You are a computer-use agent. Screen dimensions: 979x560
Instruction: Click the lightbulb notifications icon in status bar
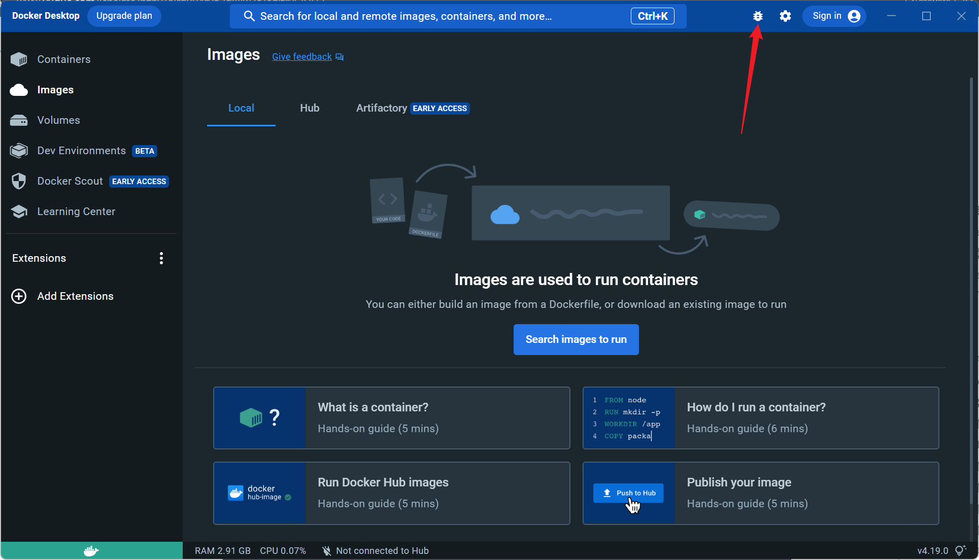pyautogui.click(x=960, y=550)
